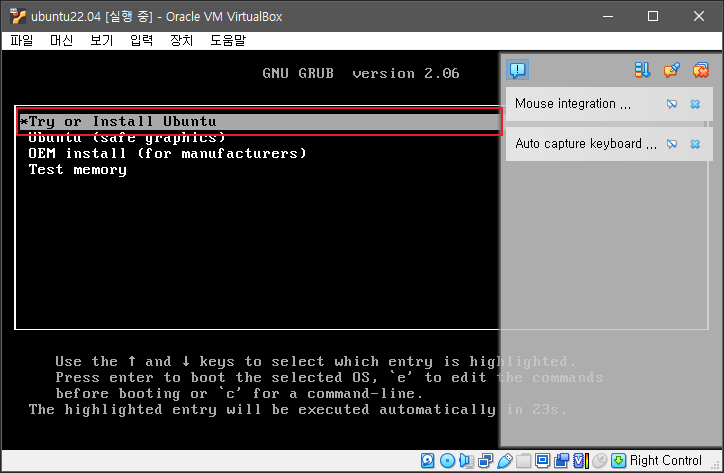Click the status bar resize grip
The width and height of the screenshot is (724, 473).
pyautogui.click(x=717, y=465)
